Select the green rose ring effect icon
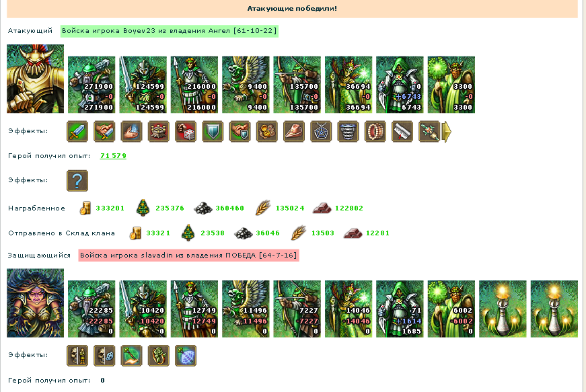This screenshot has height=392, width=586. (x=159, y=356)
